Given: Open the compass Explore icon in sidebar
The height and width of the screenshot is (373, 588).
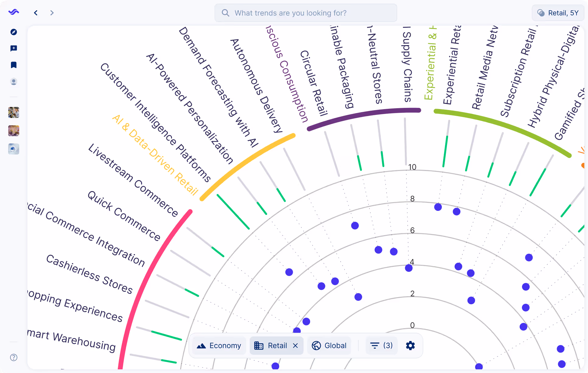Looking at the screenshot, I should point(14,32).
